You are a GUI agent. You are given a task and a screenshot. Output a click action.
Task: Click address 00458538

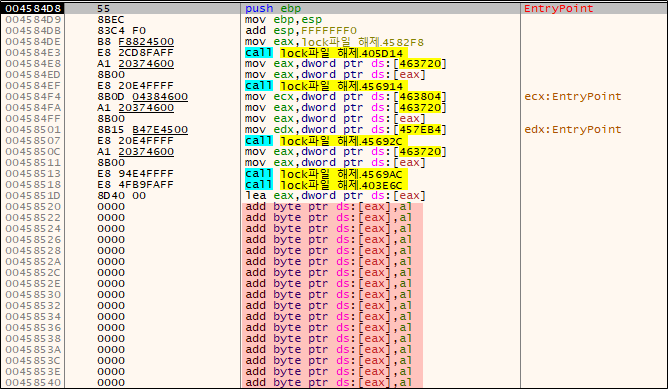pos(33,339)
